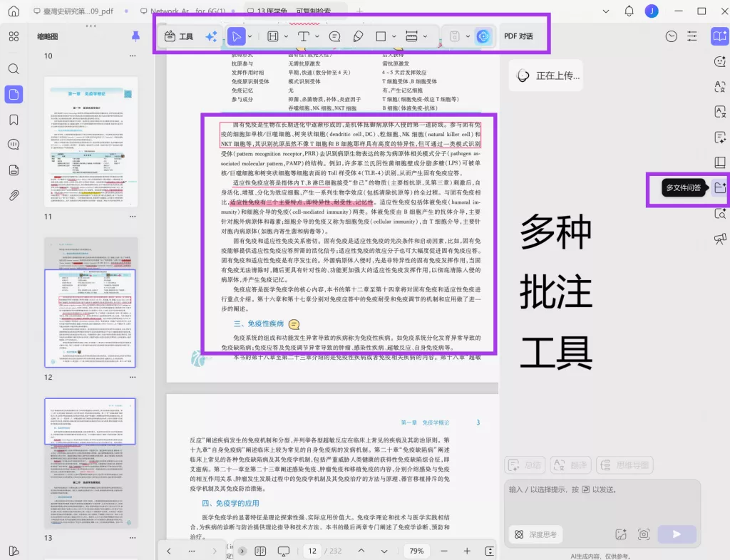
Task: Click the screenshot capture icon in chat
Action: tap(644, 534)
